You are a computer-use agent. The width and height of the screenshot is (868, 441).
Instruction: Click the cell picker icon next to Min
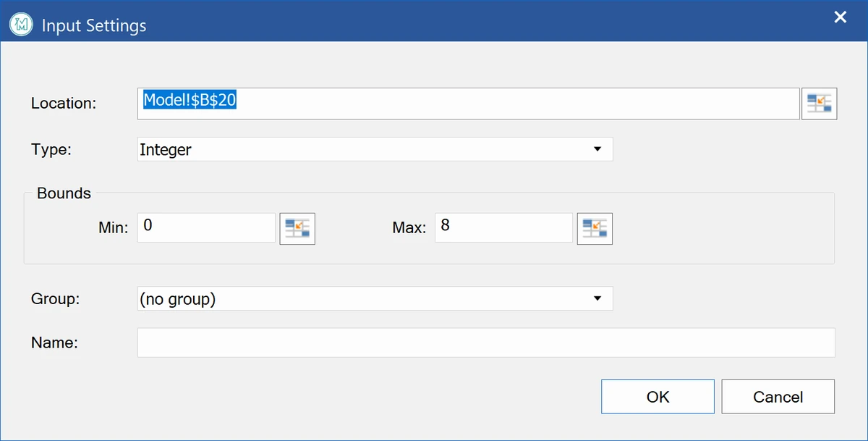coord(297,228)
